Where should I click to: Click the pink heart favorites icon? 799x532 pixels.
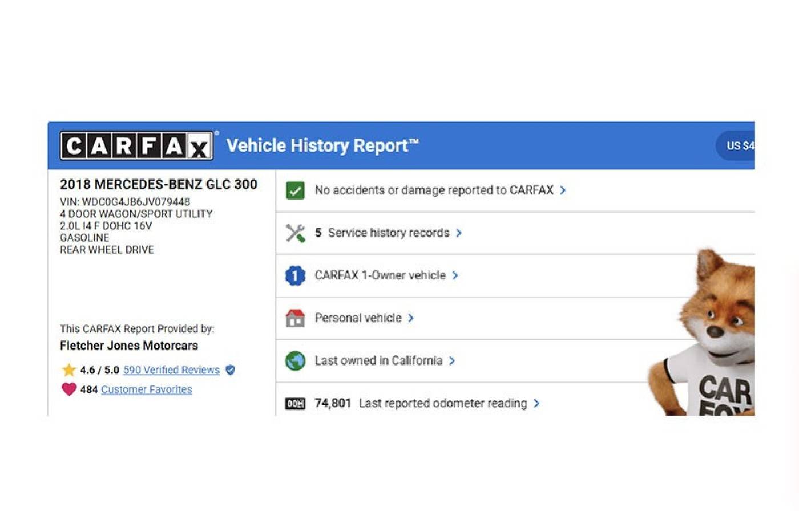tap(68, 389)
